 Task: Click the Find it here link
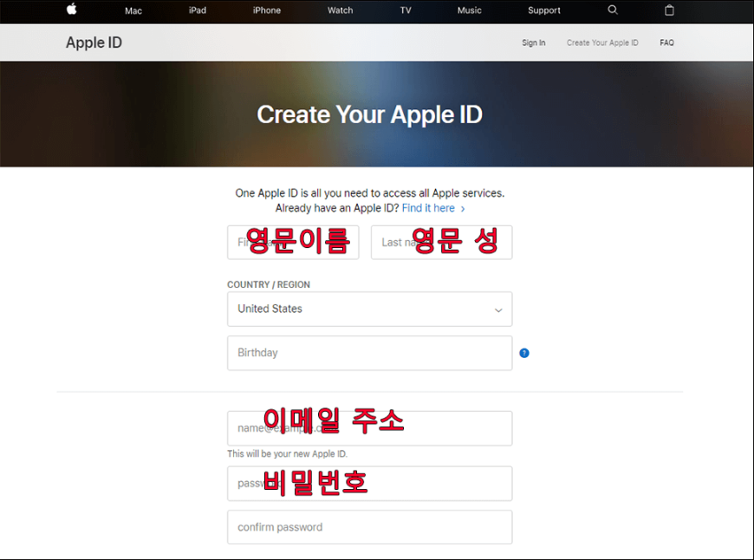point(433,208)
